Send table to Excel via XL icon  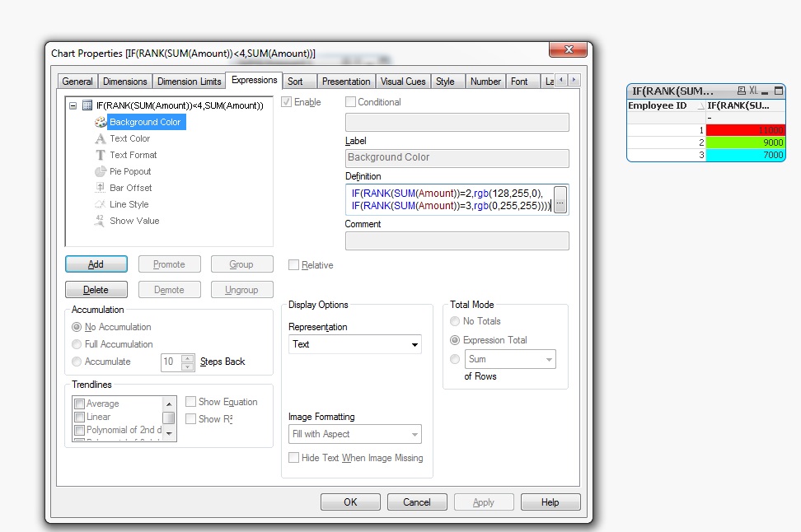[x=753, y=91]
